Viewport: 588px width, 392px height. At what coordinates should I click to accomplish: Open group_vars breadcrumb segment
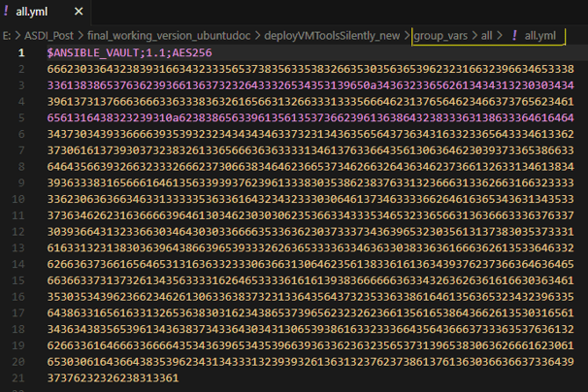click(x=441, y=36)
